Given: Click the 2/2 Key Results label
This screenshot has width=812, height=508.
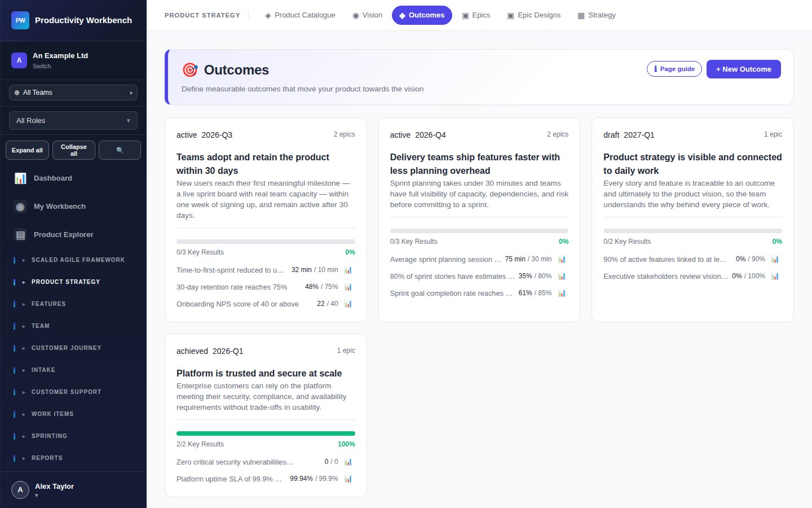Looking at the screenshot, I should [x=200, y=444].
